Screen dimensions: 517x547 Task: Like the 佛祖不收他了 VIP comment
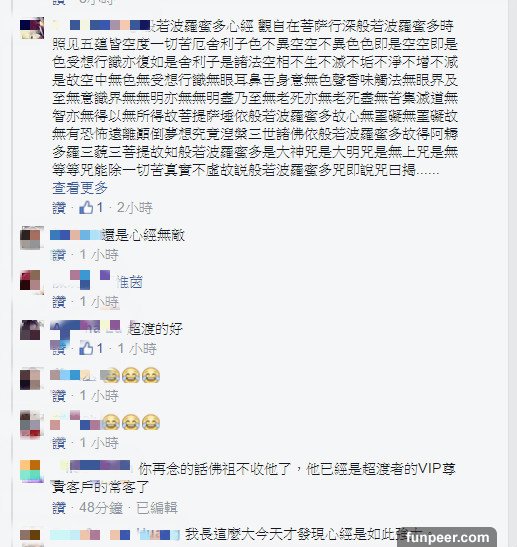59,508
